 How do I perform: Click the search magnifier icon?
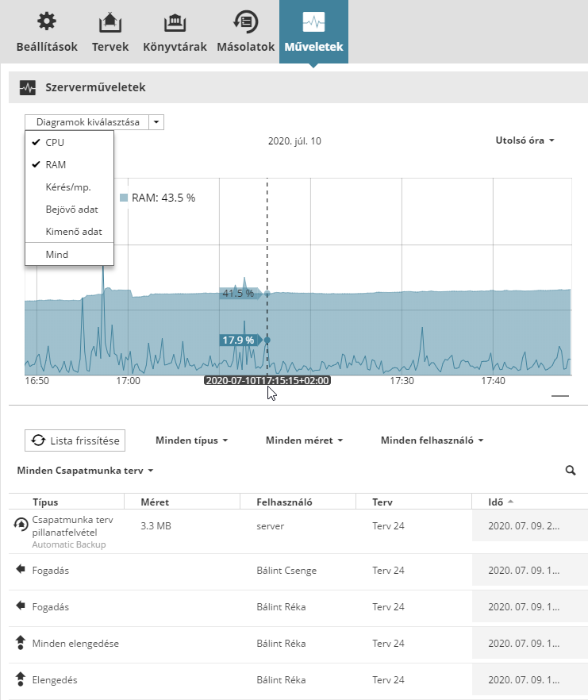pos(570,471)
